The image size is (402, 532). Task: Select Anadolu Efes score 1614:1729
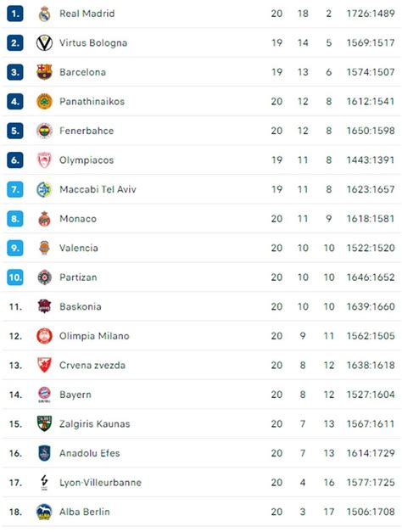click(x=371, y=453)
